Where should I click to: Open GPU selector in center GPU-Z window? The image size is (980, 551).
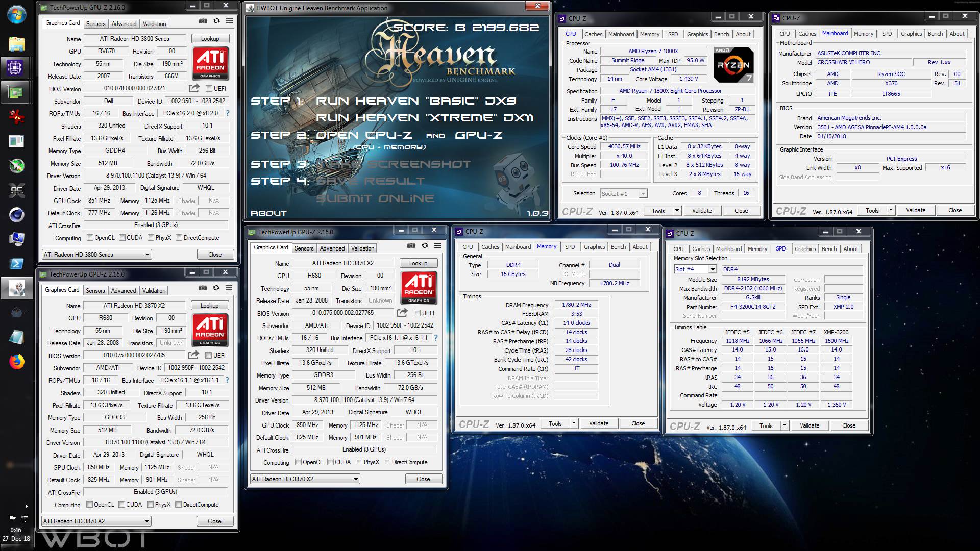pos(305,479)
